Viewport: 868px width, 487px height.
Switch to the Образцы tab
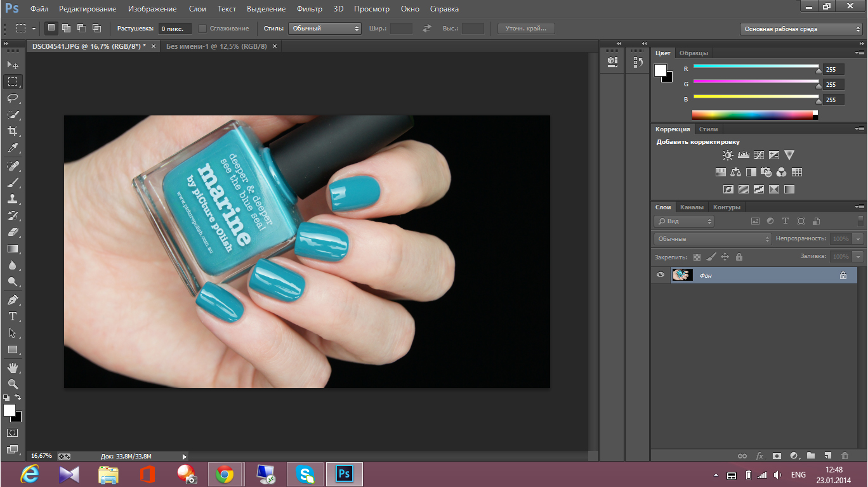click(x=694, y=53)
